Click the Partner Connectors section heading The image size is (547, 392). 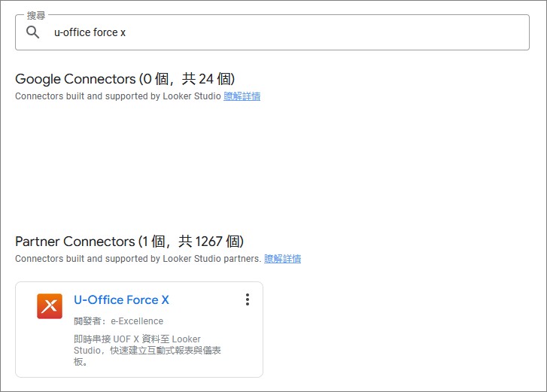tap(74, 242)
